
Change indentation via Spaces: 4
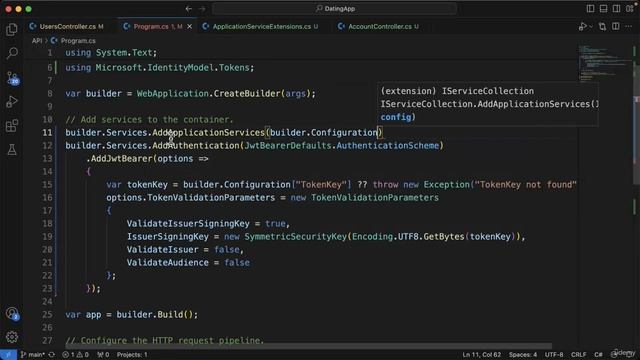[x=523, y=355]
